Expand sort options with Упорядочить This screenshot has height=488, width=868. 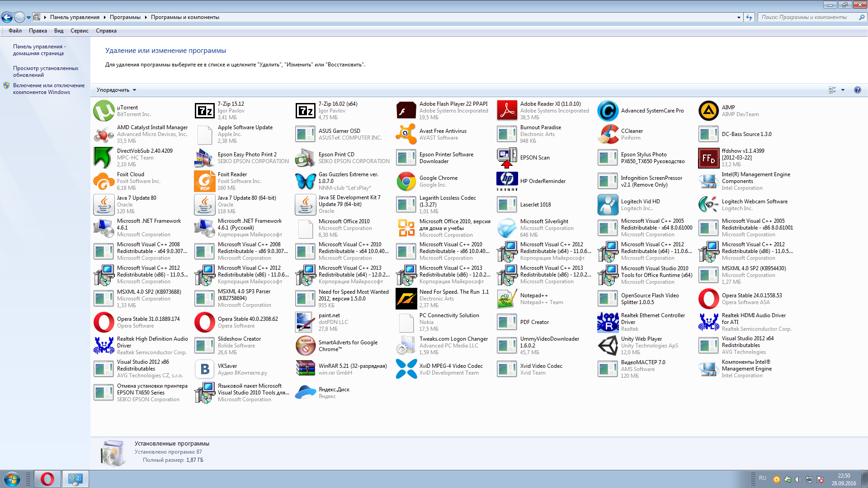116,89
